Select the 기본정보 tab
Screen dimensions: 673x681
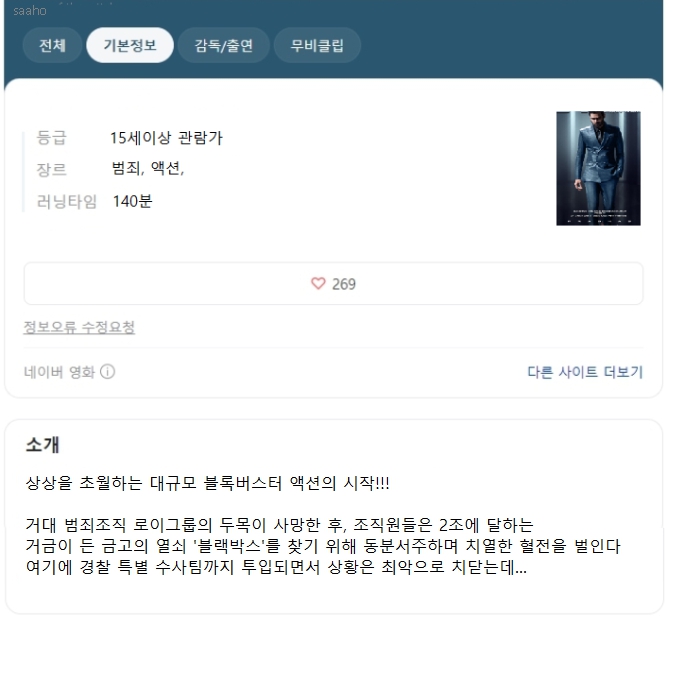click(x=130, y=45)
